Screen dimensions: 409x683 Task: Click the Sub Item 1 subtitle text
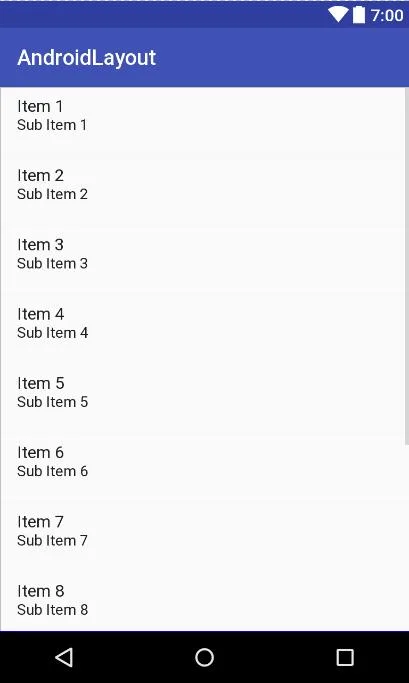click(x=52, y=125)
